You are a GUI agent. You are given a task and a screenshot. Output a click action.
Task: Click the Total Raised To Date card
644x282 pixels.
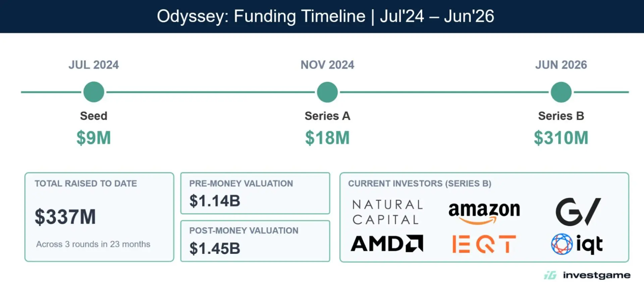tap(99, 217)
